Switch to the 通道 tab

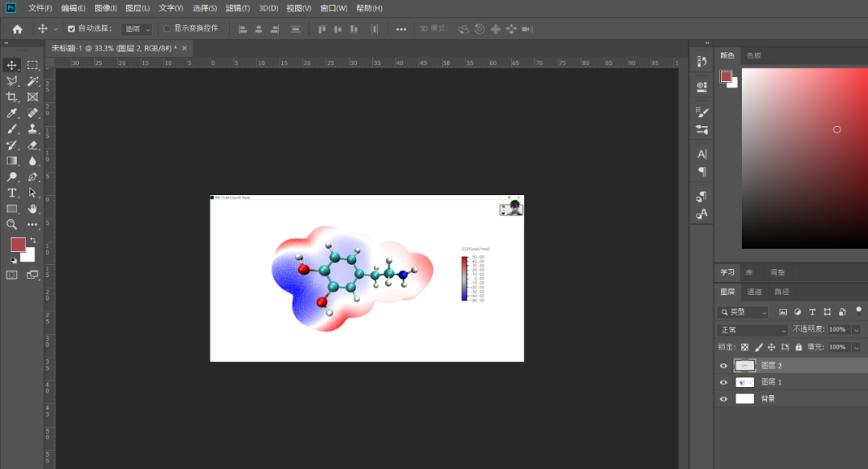tap(755, 292)
